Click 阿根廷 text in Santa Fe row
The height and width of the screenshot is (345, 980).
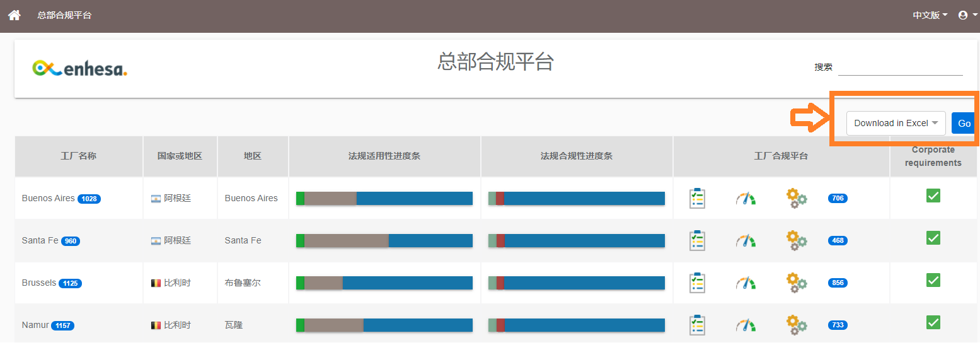coord(178,240)
